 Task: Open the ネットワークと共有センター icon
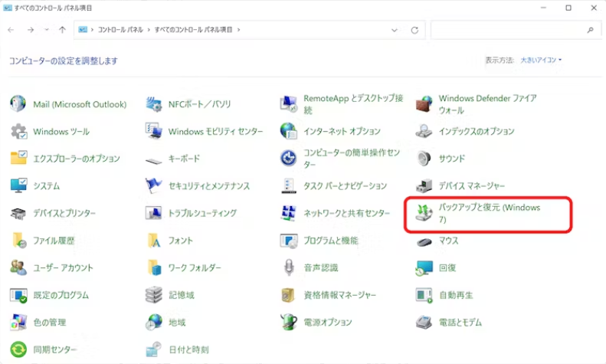(288, 213)
